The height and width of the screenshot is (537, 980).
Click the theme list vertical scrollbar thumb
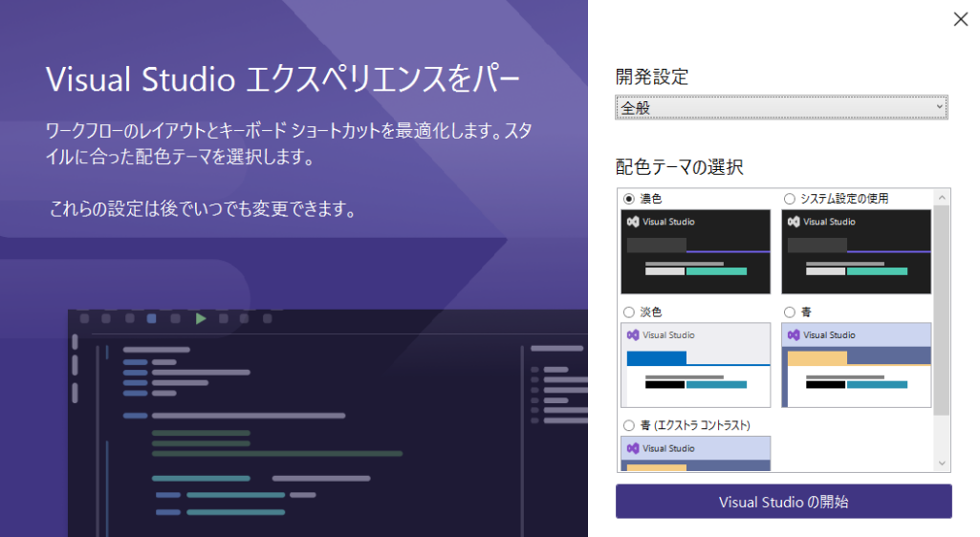coord(942,311)
